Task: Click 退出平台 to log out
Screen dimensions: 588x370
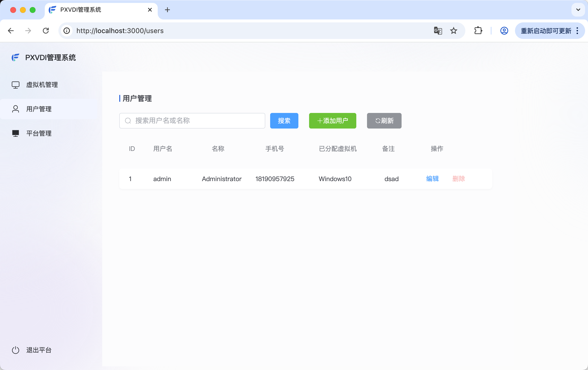Action: [39, 350]
